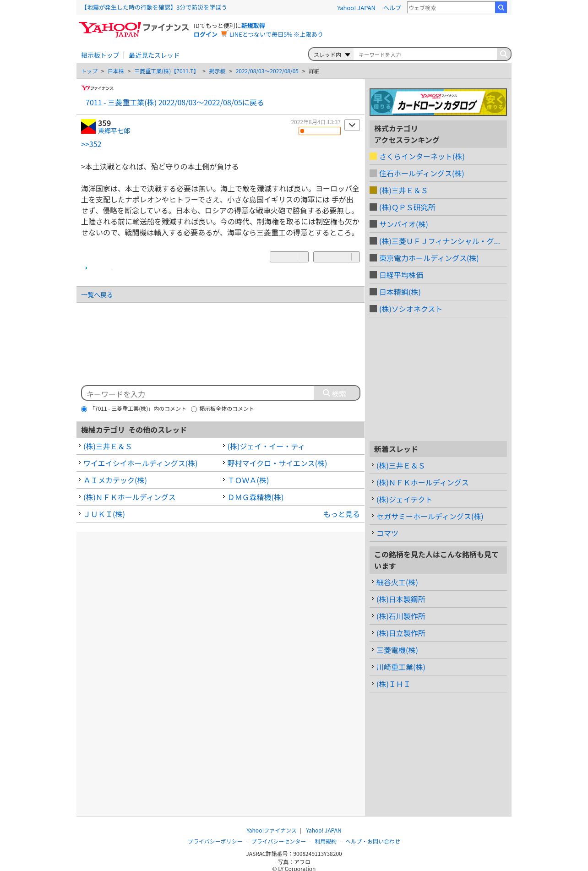Click the 2022/08/03〜2022/08/05 breadcrumb
588x871 pixels.
(x=267, y=71)
